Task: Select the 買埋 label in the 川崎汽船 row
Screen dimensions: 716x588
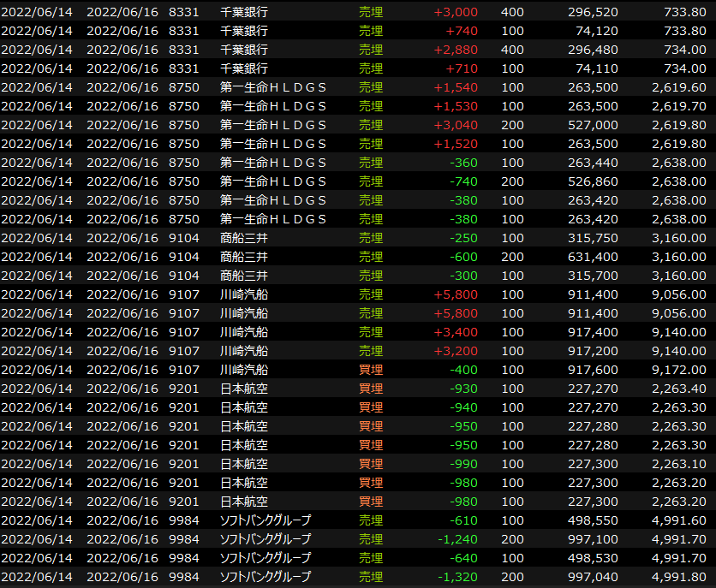Action: pos(371,370)
